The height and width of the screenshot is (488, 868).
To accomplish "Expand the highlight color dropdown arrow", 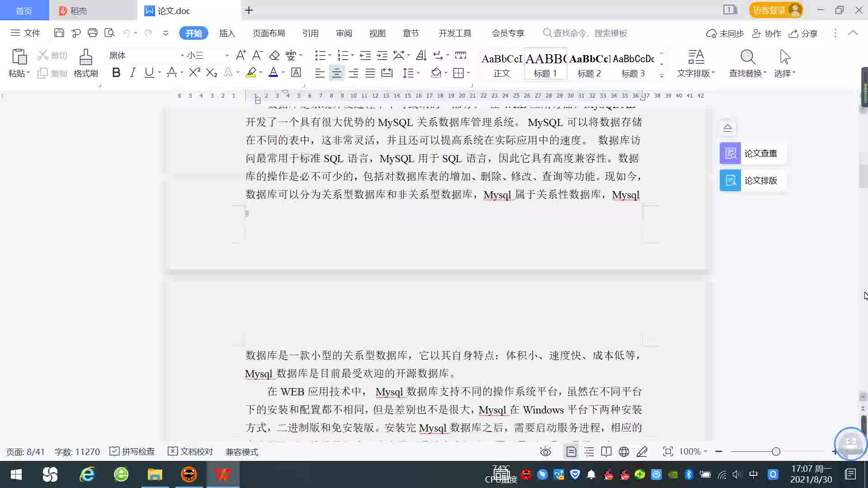I will pyautogui.click(x=261, y=73).
